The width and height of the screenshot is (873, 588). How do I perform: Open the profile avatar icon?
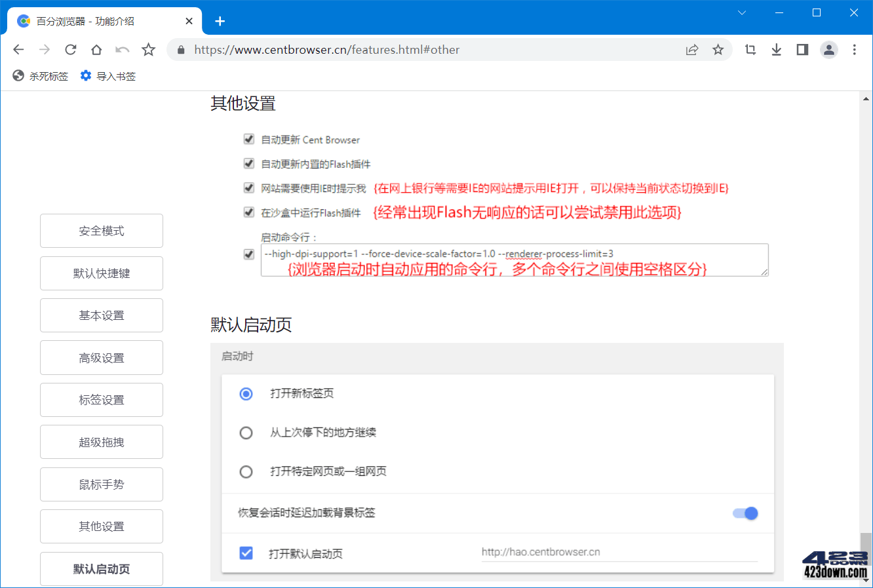click(x=828, y=49)
